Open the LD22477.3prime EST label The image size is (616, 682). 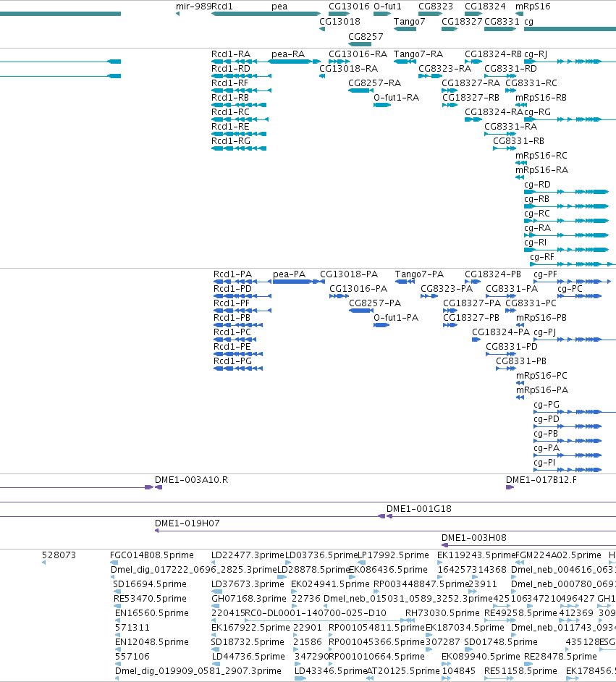click(x=248, y=555)
